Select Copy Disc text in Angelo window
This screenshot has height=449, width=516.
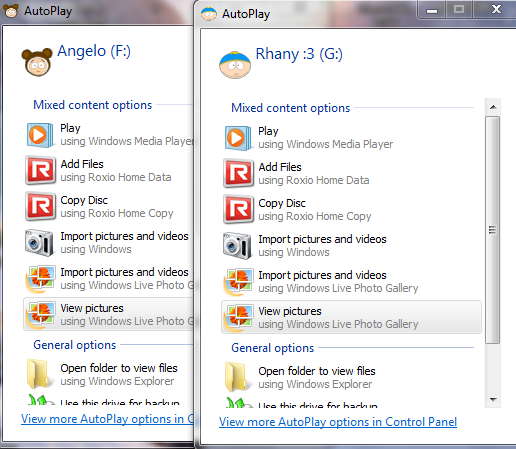(x=84, y=200)
